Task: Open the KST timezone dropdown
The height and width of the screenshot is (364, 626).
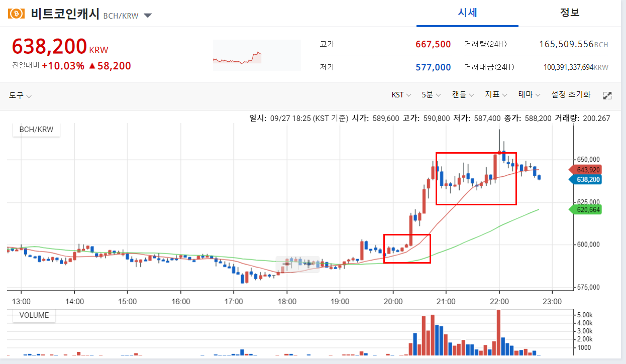Action: pos(401,95)
